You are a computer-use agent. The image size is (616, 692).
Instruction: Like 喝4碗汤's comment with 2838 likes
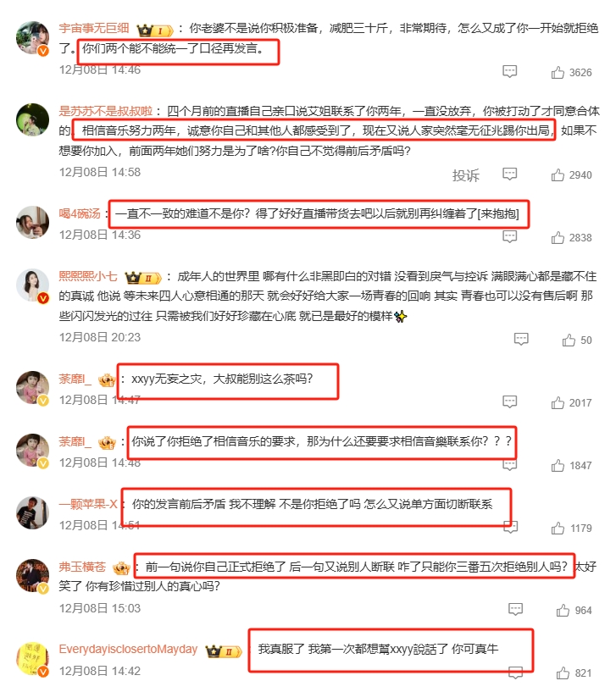coord(558,238)
